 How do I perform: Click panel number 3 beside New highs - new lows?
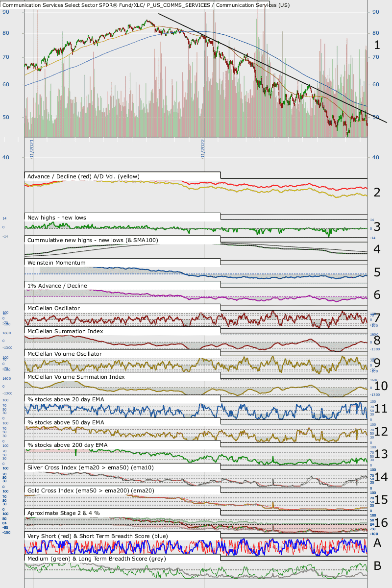click(x=377, y=227)
